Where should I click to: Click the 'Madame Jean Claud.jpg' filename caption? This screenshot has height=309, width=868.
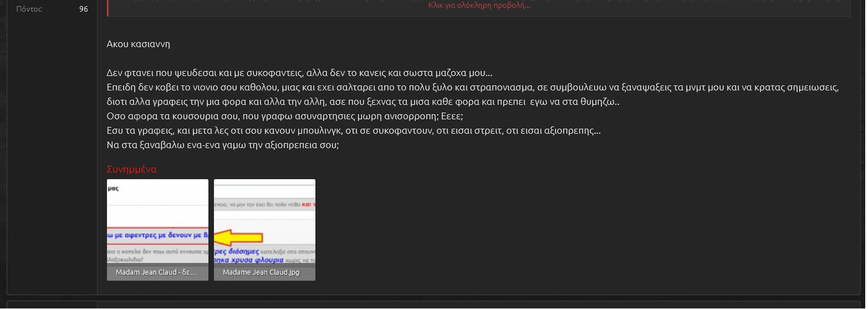[x=261, y=272]
